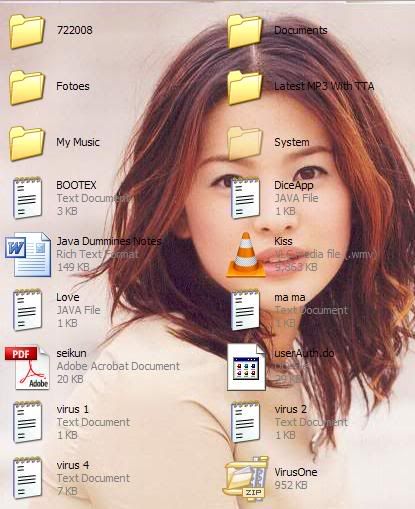Select the seikun PDF document icon
Screen dimensions: 415x509
coord(27,367)
